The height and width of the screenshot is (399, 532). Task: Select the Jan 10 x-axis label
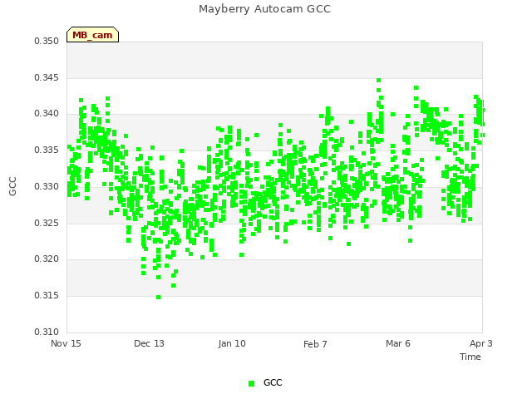coord(232,343)
